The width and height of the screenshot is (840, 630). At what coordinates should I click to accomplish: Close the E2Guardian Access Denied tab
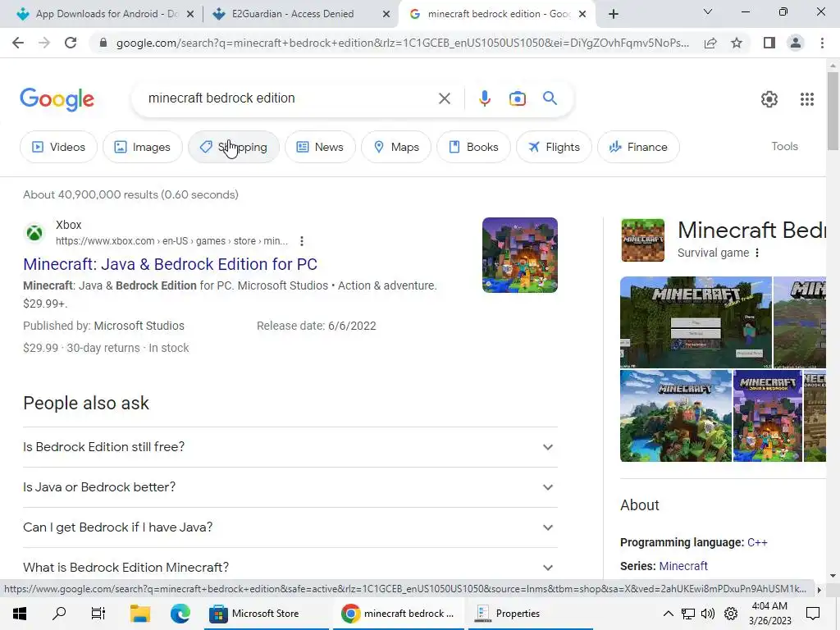tap(386, 15)
